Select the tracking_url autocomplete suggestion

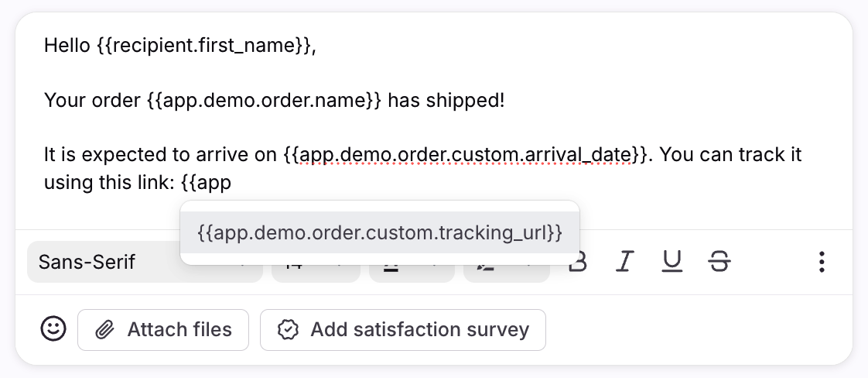pyautogui.click(x=379, y=232)
